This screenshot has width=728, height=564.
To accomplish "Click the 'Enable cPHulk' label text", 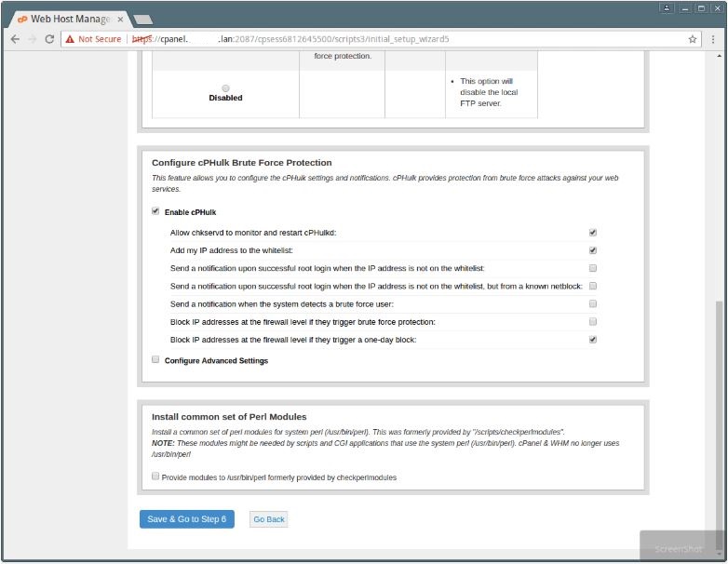I will (x=190, y=212).
